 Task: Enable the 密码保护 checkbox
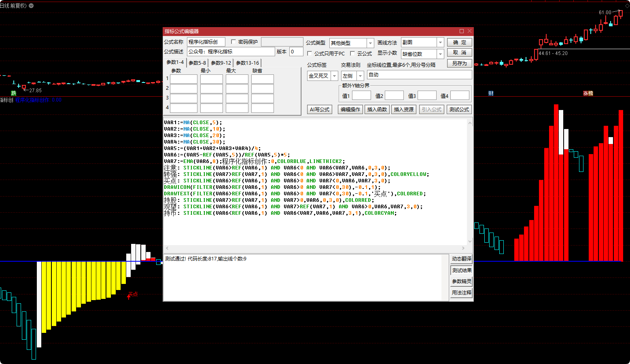click(233, 42)
